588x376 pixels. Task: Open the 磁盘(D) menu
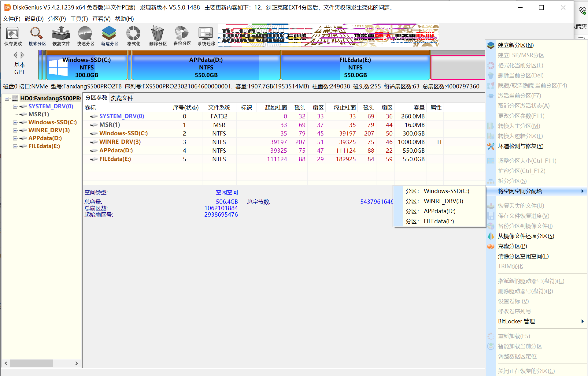point(34,19)
